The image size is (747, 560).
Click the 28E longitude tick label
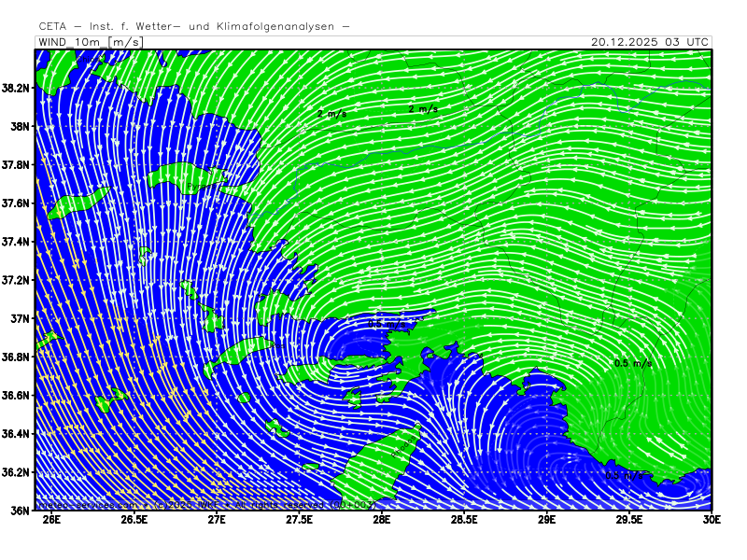pos(381,521)
